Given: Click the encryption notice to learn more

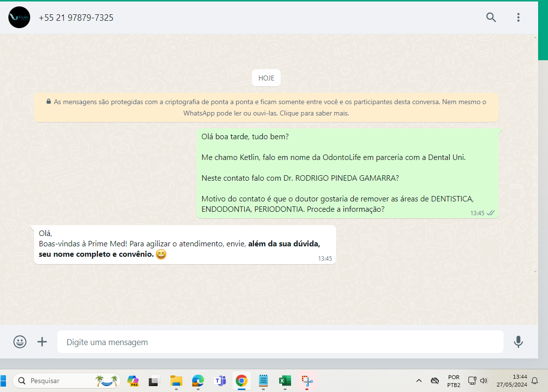Looking at the screenshot, I should coord(266,108).
